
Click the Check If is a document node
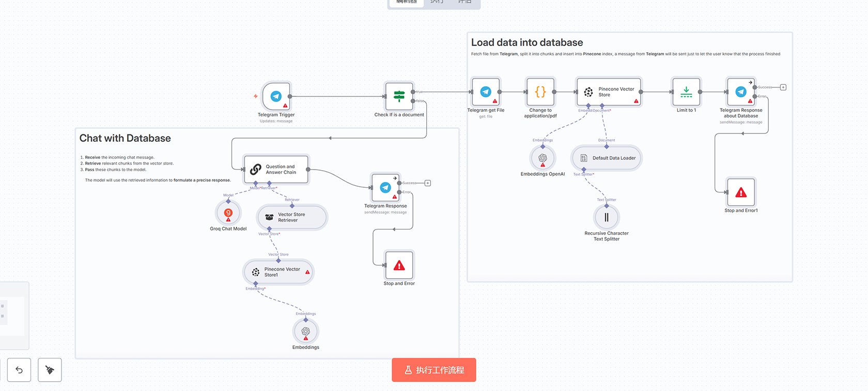(x=399, y=96)
